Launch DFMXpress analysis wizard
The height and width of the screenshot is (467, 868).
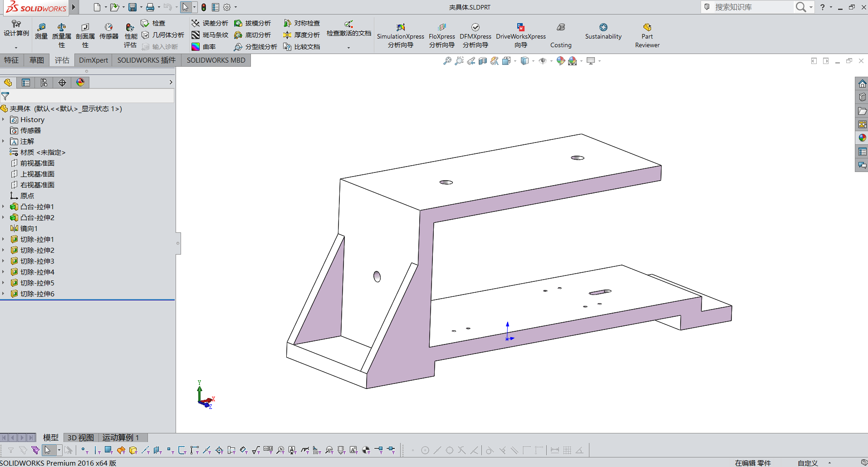point(476,35)
